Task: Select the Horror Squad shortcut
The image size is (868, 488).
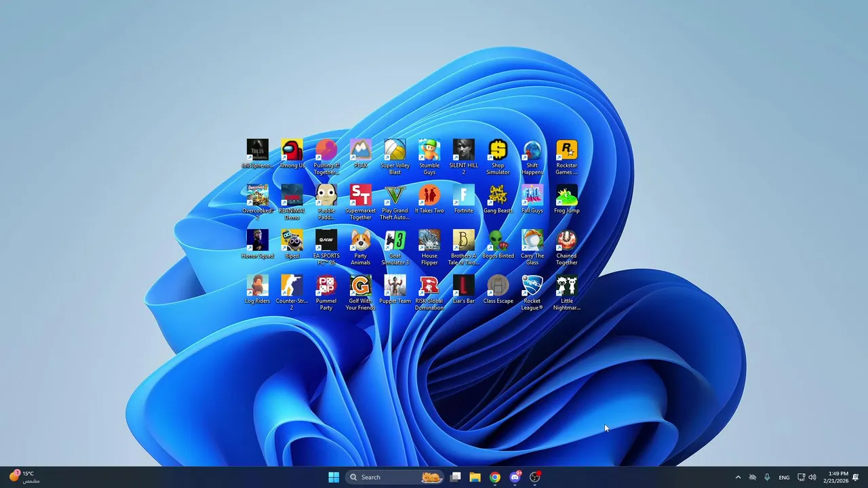Action: [258, 244]
